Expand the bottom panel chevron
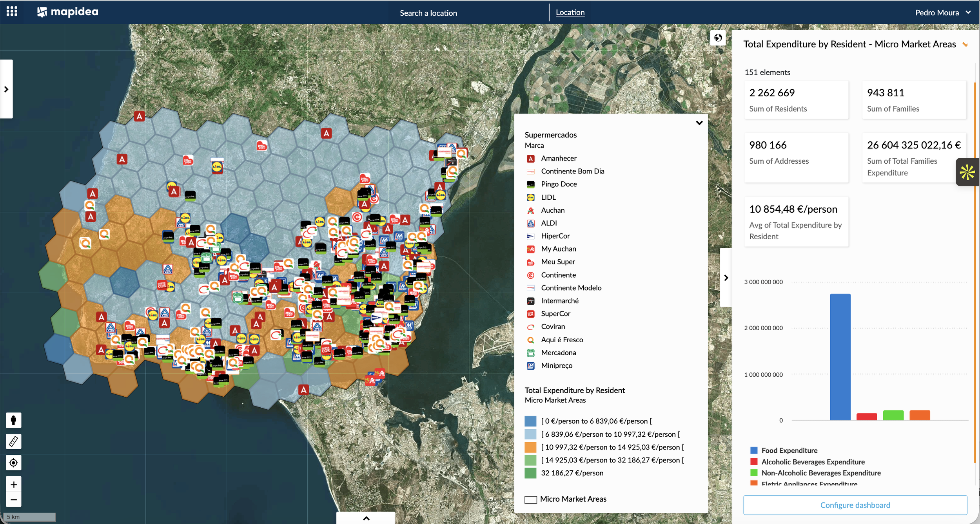 pos(366,518)
